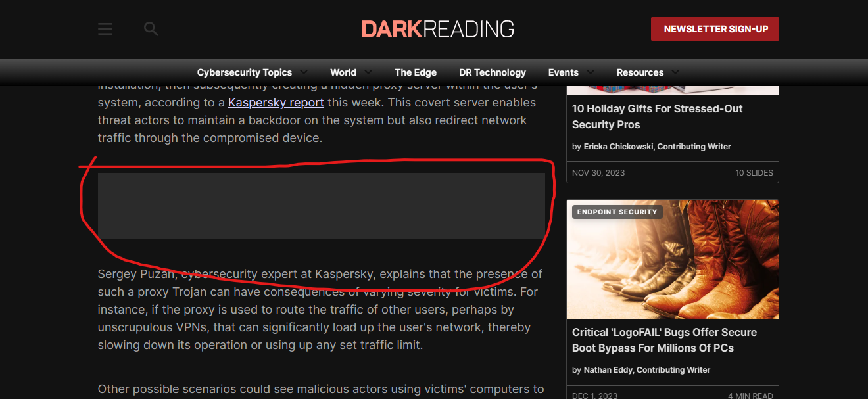Click the cowboy boots article thumbnail
Screen dimensions: 868x399
coord(672,259)
